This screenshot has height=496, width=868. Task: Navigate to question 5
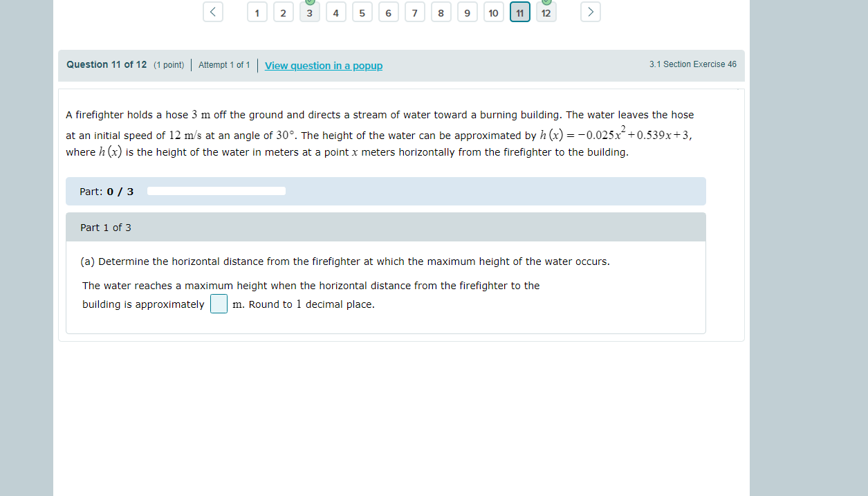[x=362, y=12]
